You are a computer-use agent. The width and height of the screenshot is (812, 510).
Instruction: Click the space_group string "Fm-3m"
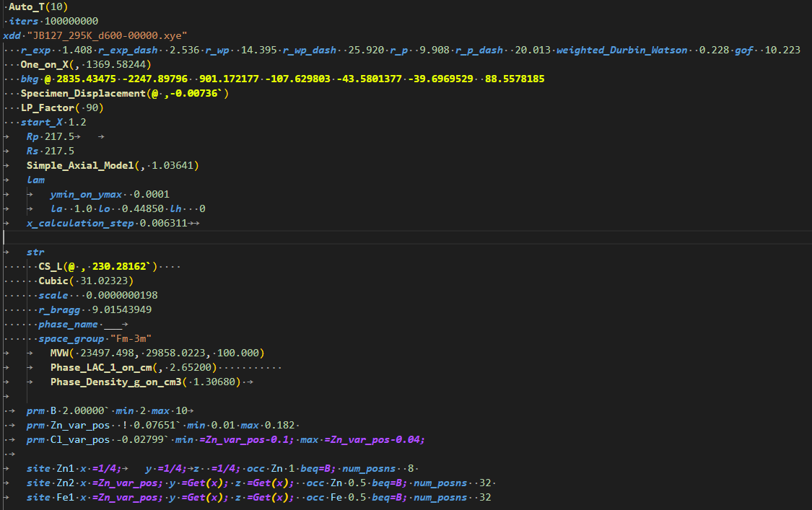coord(131,338)
